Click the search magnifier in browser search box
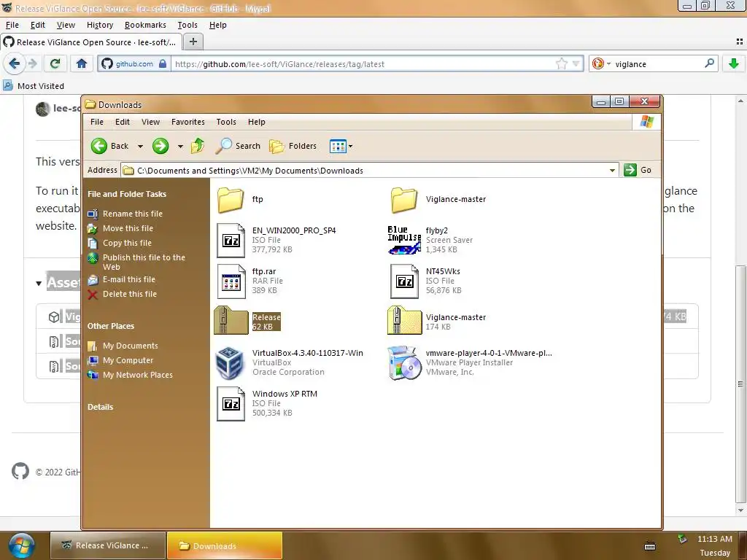The height and width of the screenshot is (560, 747). click(709, 63)
